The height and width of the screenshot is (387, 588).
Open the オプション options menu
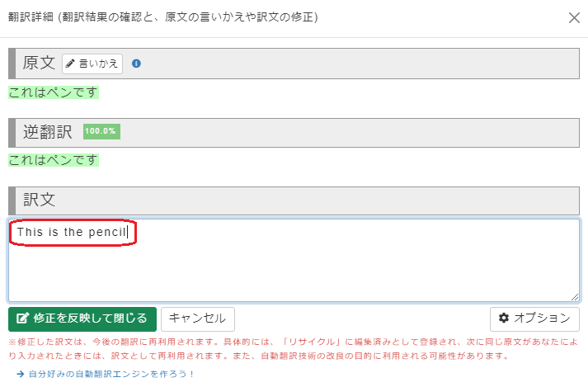[x=533, y=319]
